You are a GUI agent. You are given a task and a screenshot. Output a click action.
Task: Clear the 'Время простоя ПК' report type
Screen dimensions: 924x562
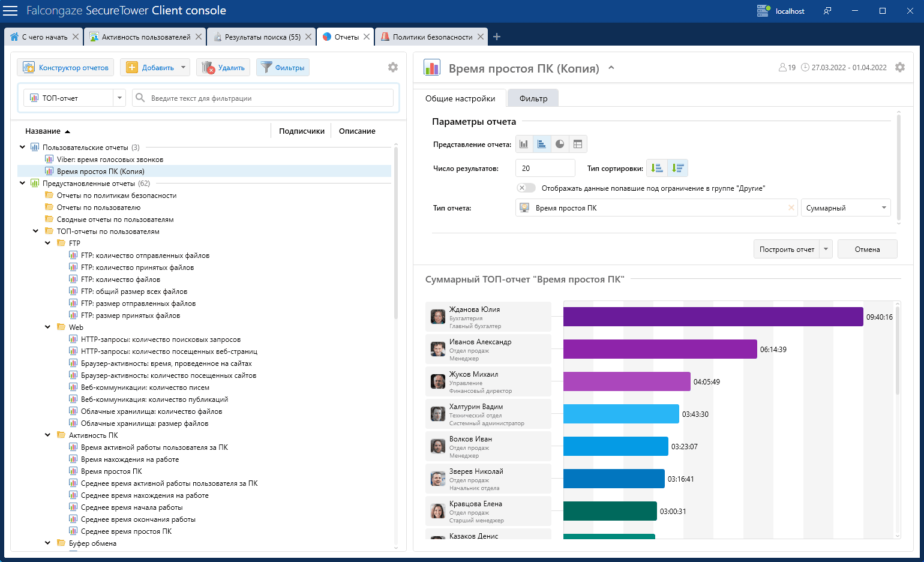(791, 208)
